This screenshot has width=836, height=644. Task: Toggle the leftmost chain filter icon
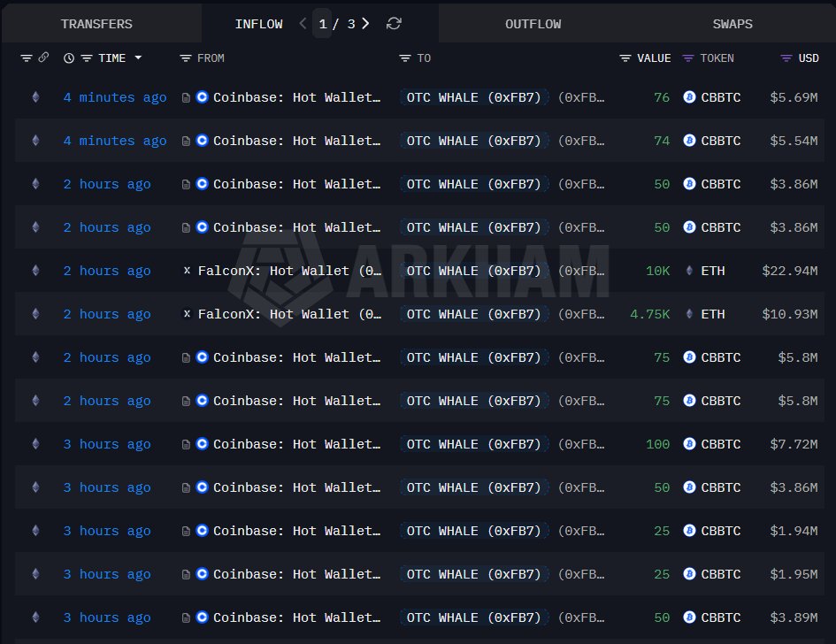point(27,58)
